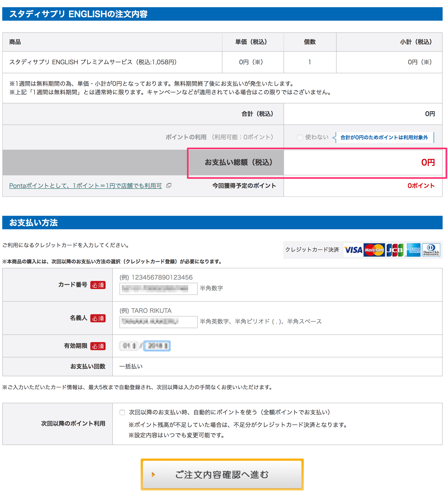Click the 必須 badge next to カード番号
Image resolution: width=448 pixels, height=501 pixels.
click(98, 285)
